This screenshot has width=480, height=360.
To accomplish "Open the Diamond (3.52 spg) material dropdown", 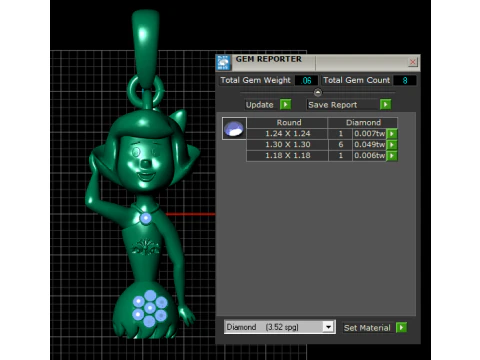I will (279, 327).
